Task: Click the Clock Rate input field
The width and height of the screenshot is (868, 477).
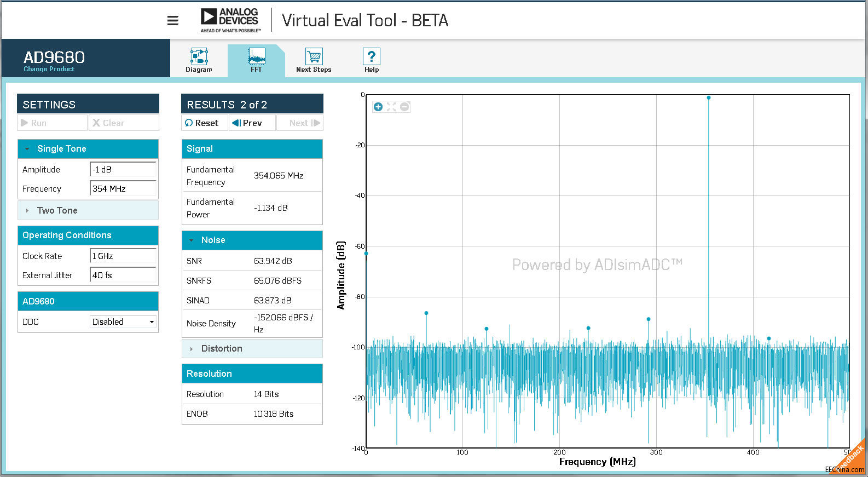Action: click(123, 256)
